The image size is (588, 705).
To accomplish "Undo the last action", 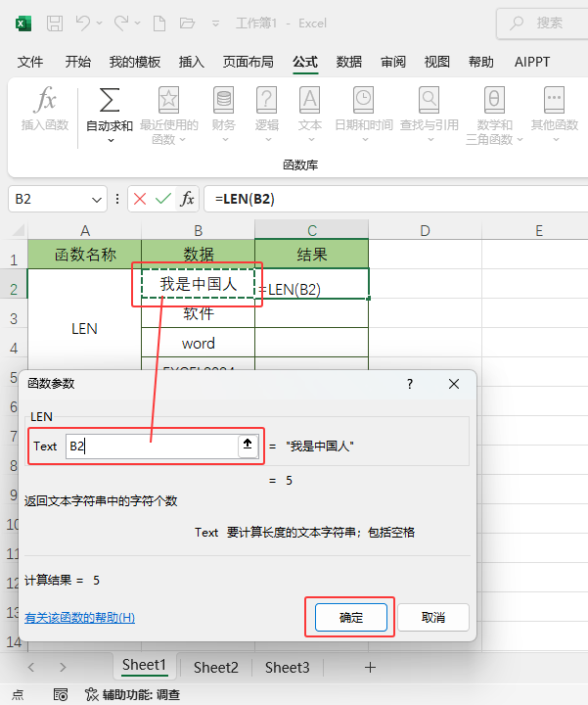I will (82, 23).
